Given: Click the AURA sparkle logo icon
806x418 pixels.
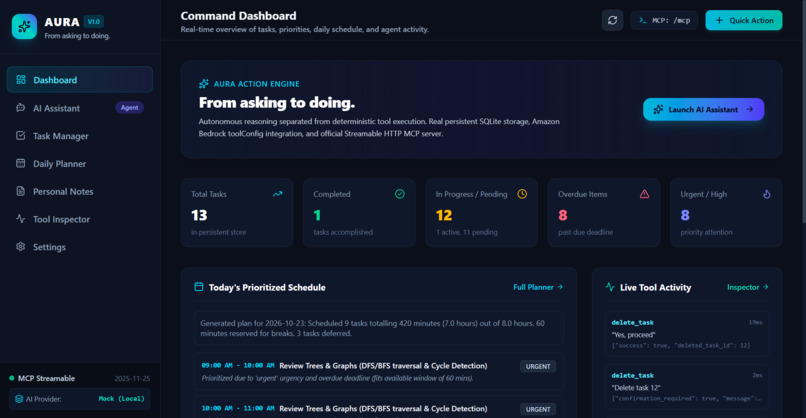Looking at the screenshot, I should point(24,26).
